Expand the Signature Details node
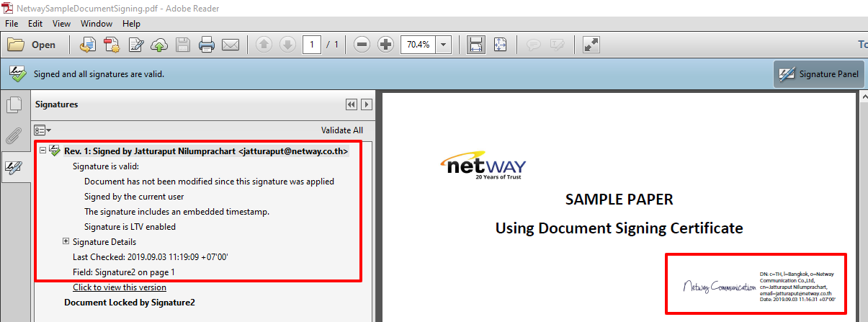Viewport: 868px width, 322px height. 66,241
